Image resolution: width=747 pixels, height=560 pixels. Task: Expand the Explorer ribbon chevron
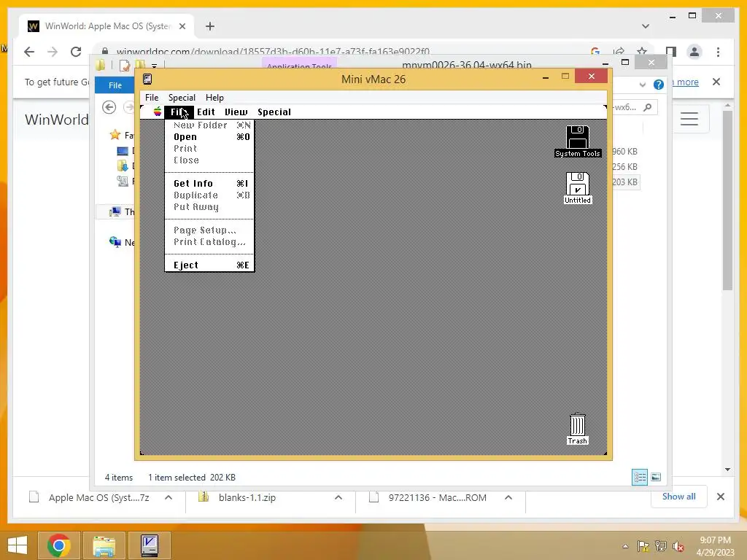642,85
